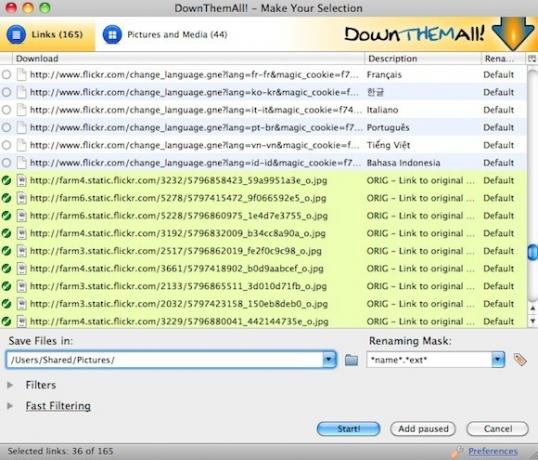Click the vertical scrollbar thumb
The width and height of the screenshot is (538, 460).
point(532,252)
